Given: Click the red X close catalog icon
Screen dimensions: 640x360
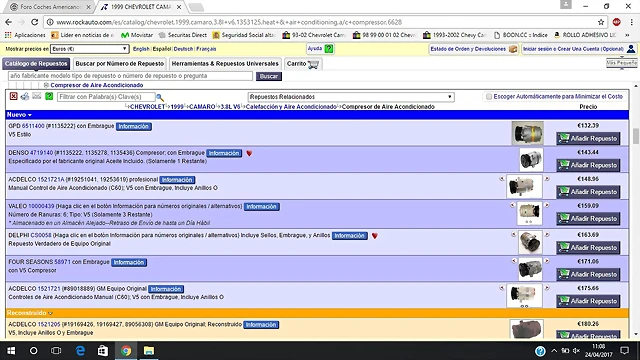Looking at the screenshot, I should pyautogui.click(x=13, y=96).
